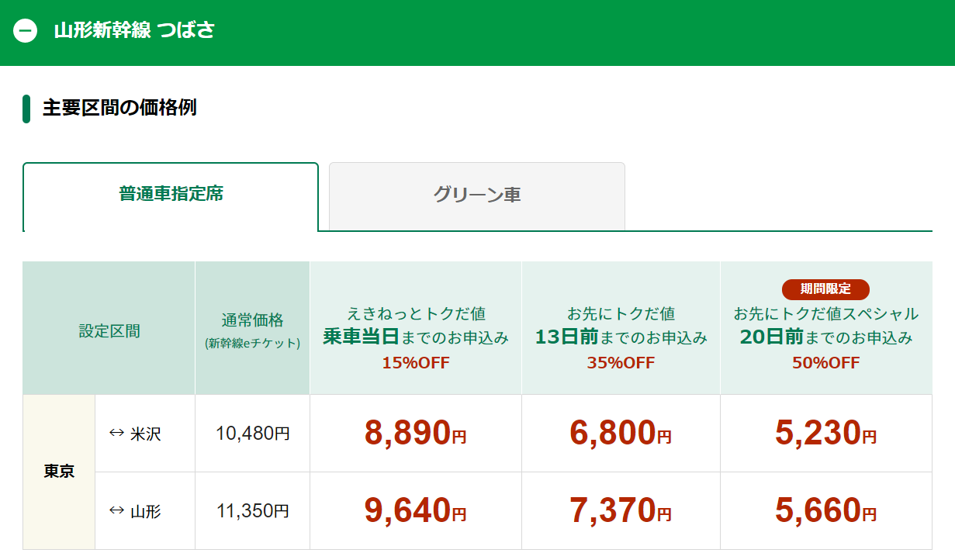
Task: Click the 8,890円 price for 米沢
Action: click(x=416, y=433)
